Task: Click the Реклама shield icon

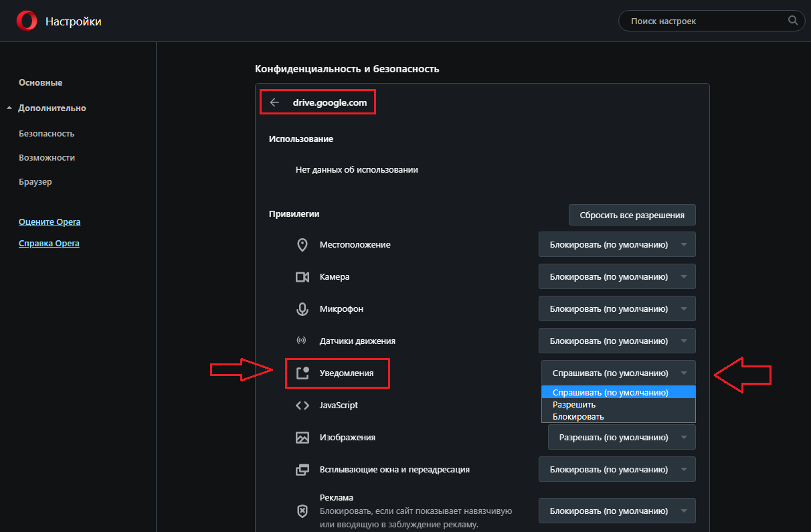Action: pyautogui.click(x=302, y=511)
